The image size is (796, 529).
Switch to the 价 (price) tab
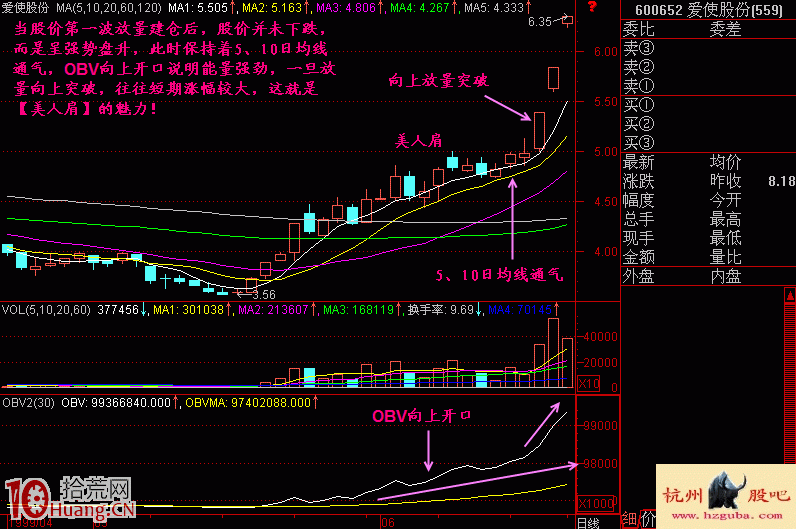pyautogui.click(x=648, y=519)
